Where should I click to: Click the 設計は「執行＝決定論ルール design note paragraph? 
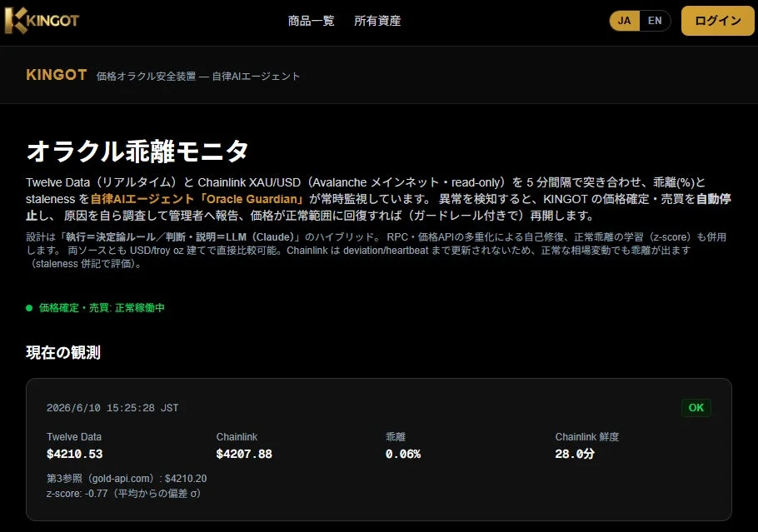click(377, 251)
